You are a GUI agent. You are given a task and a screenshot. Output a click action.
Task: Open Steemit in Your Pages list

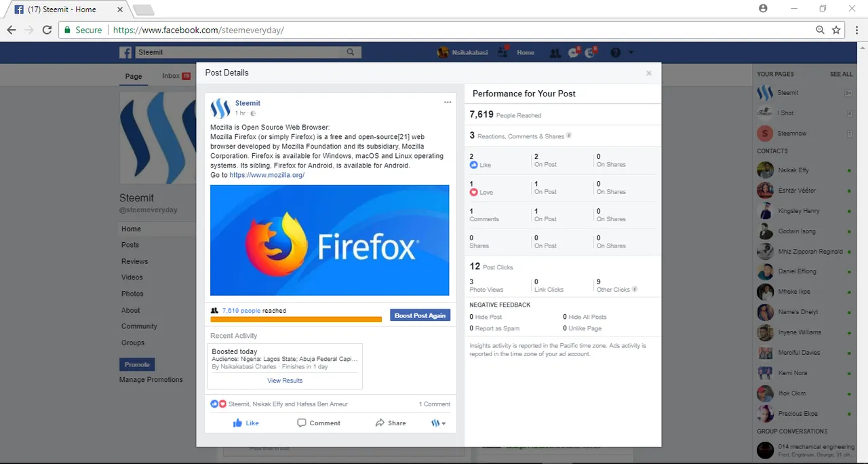click(804, 93)
